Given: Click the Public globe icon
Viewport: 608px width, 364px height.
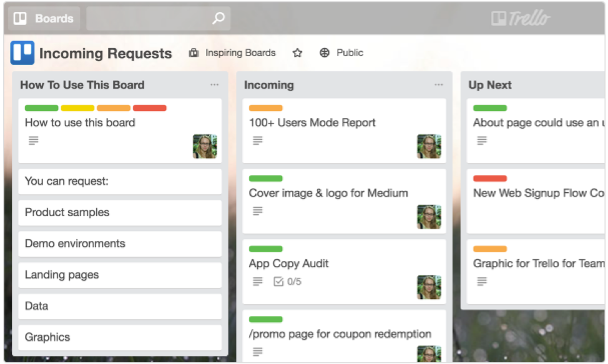Looking at the screenshot, I should pyautogui.click(x=325, y=52).
